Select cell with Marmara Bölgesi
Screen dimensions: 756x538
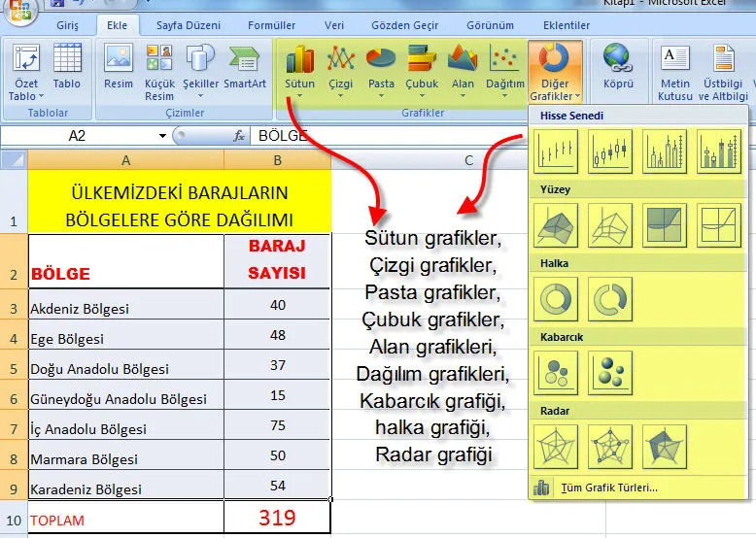coord(125,458)
